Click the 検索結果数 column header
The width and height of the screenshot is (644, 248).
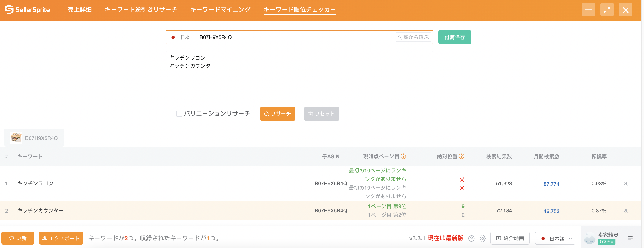point(499,157)
